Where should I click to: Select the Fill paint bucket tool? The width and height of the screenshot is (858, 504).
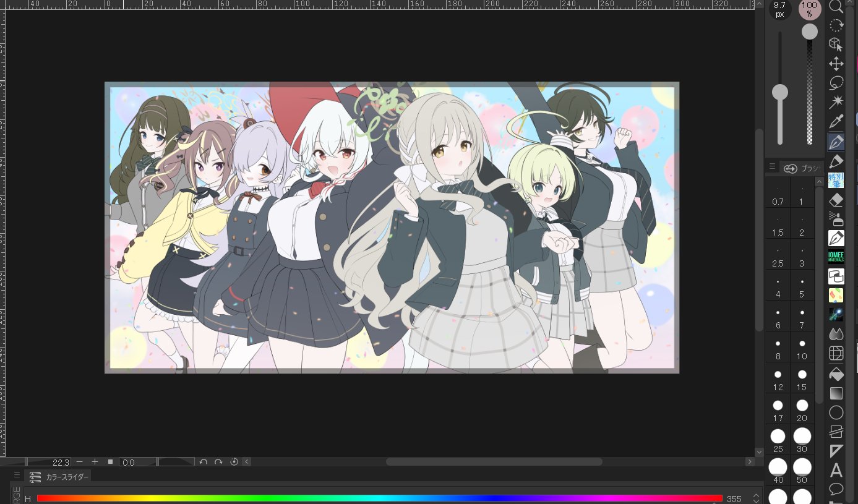[836, 374]
